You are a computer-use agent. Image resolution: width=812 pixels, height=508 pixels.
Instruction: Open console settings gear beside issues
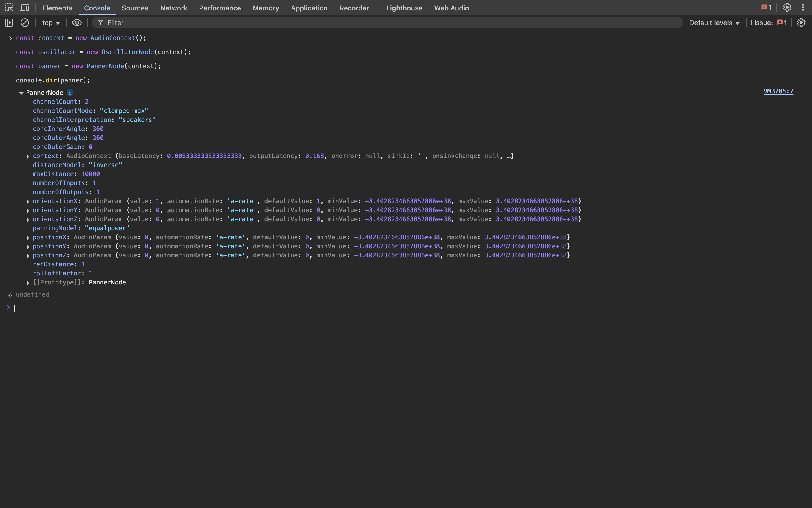tap(801, 23)
